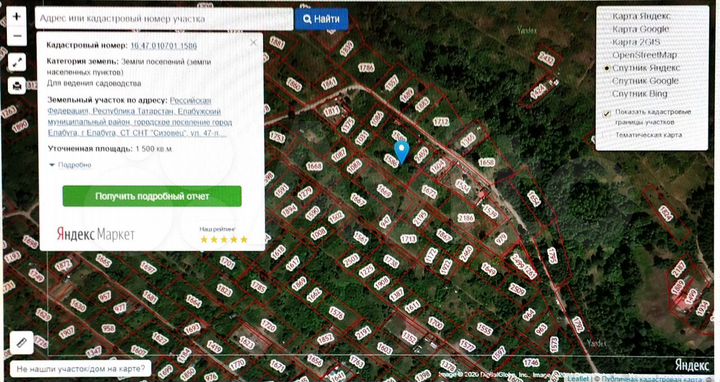720x382 pixels.
Task: Click parcel label 1630
Action: pyautogui.click(x=78, y=305)
